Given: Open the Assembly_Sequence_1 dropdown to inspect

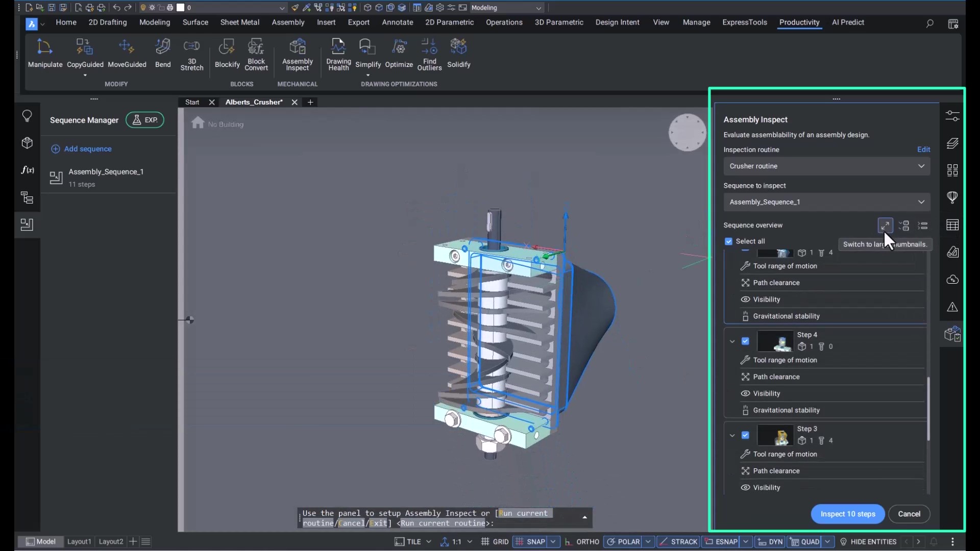Looking at the screenshot, I should 826,202.
